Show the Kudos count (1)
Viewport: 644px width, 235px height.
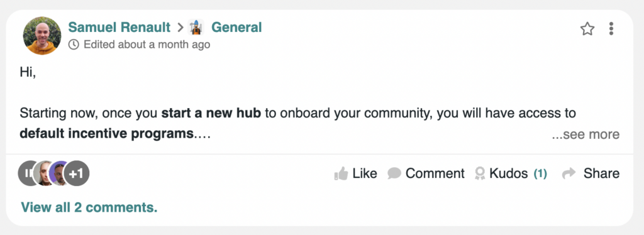540,174
